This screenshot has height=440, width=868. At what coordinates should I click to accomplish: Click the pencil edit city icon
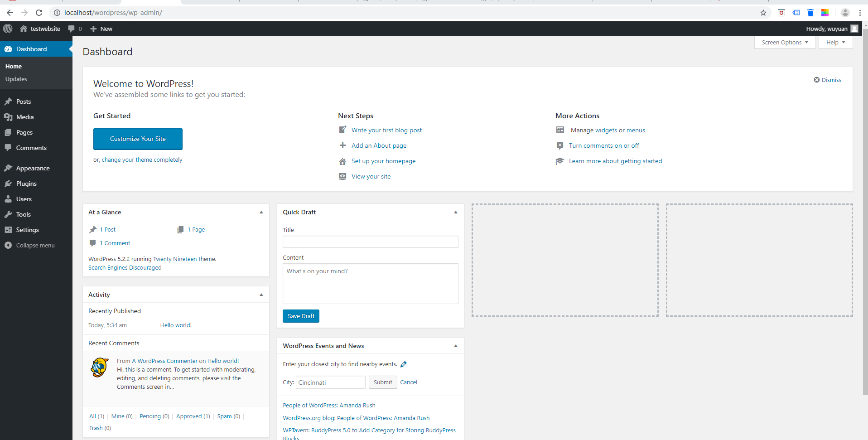[404, 364]
